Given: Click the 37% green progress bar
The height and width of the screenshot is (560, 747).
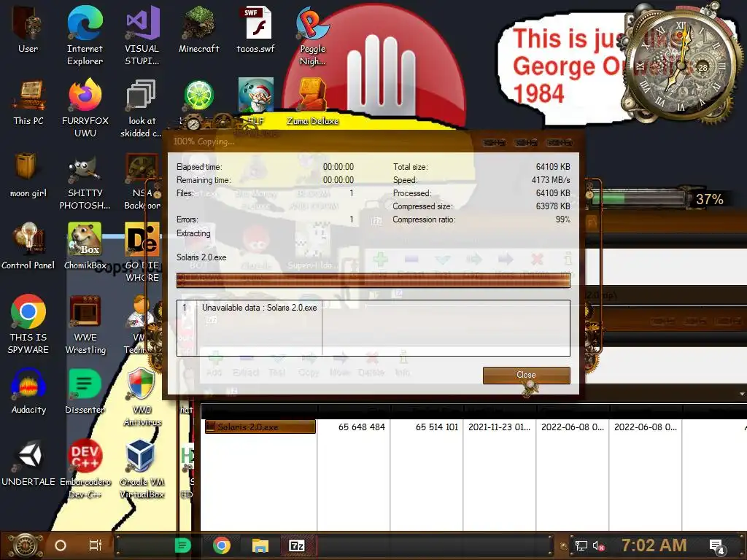Looking at the screenshot, I should (x=639, y=198).
